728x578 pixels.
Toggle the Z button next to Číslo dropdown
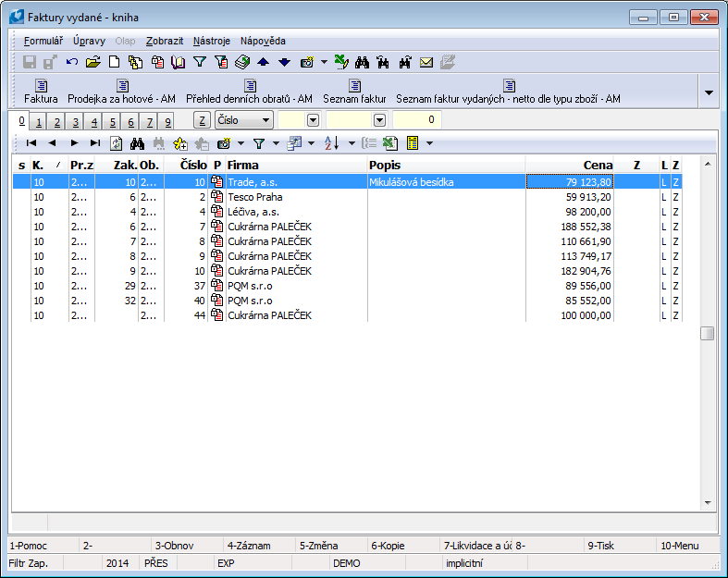coord(202,120)
